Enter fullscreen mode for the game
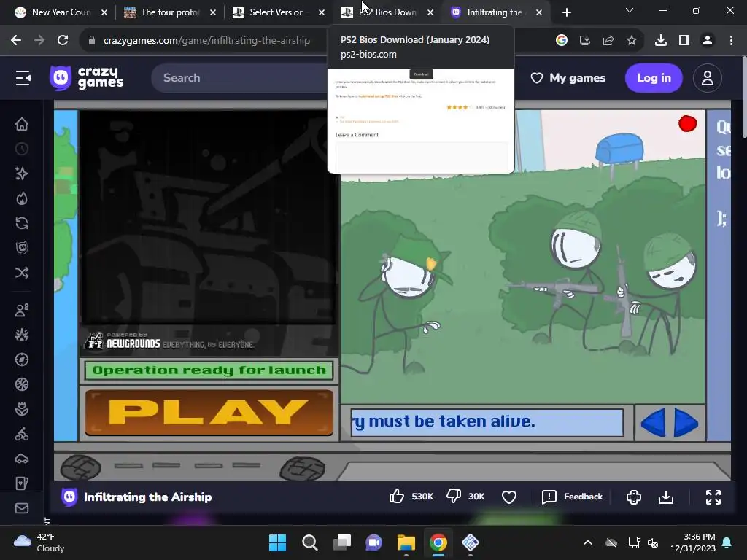 coord(713,497)
